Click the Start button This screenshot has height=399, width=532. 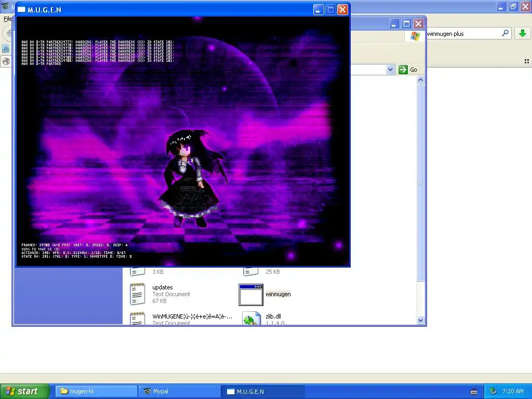coord(24,391)
